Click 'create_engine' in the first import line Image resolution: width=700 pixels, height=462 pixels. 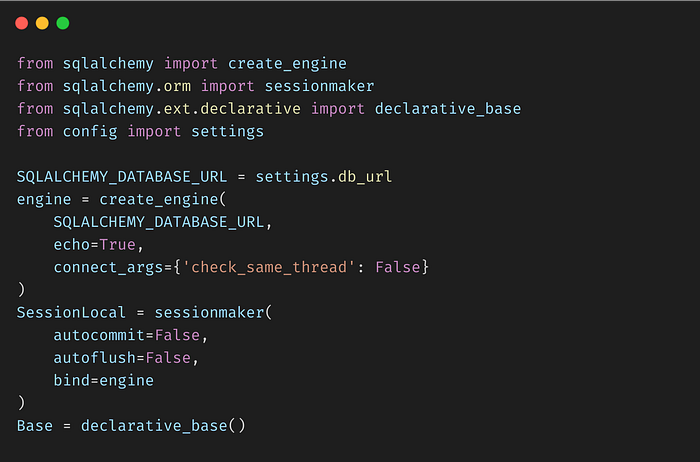click(287, 63)
